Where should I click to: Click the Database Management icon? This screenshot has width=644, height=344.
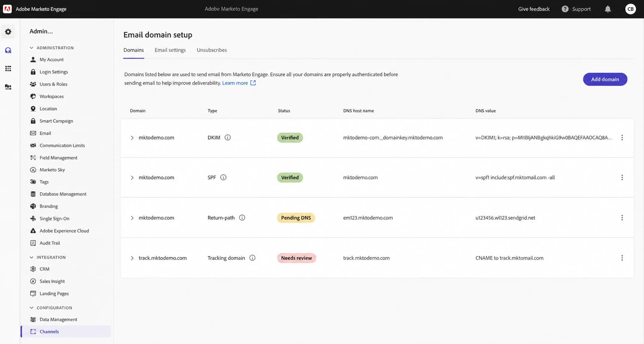(33, 194)
